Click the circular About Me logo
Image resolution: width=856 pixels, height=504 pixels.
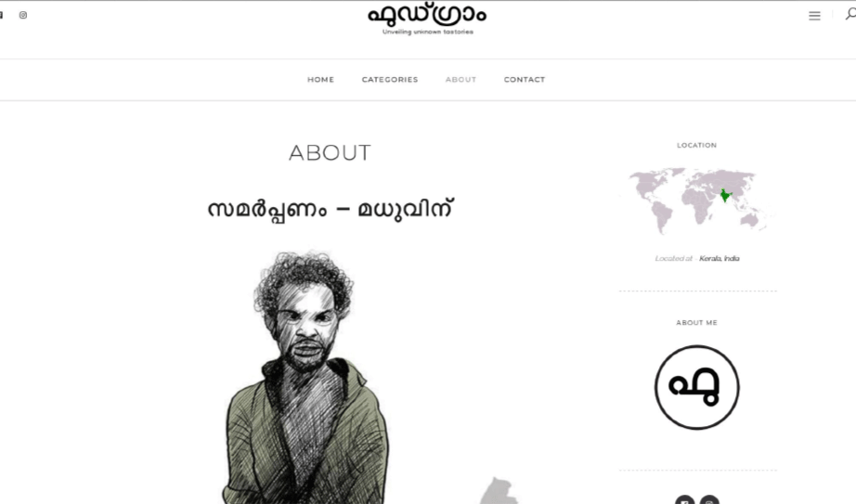[697, 387]
